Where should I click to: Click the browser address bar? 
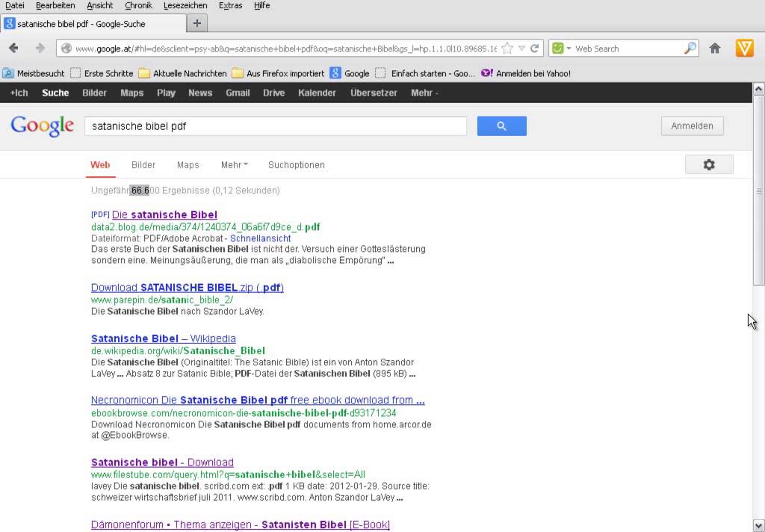(x=285, y=49)
